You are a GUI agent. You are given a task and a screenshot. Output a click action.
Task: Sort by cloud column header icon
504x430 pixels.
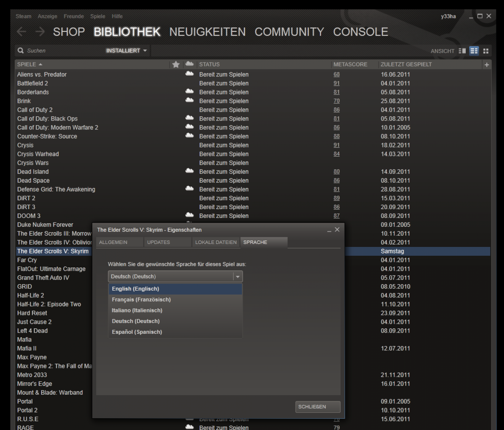189,64
